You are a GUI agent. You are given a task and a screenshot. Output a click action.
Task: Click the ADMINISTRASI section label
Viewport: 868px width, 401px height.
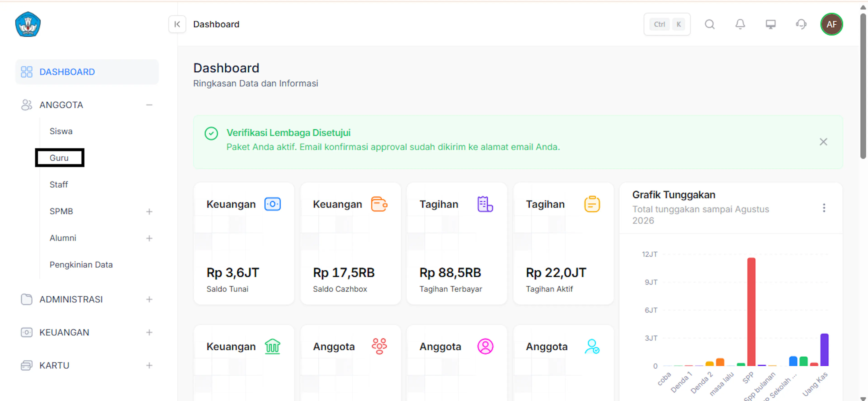click(71, 299)
